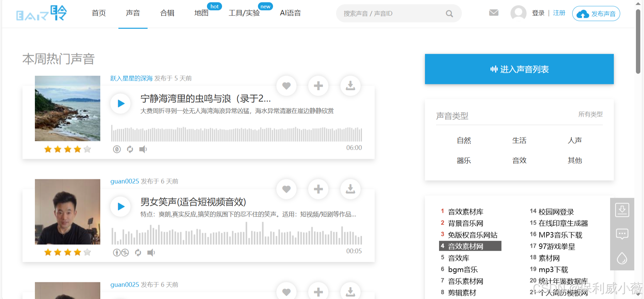Open the 所有类型 link
The image size is (644, 299).
pos(590,114)
